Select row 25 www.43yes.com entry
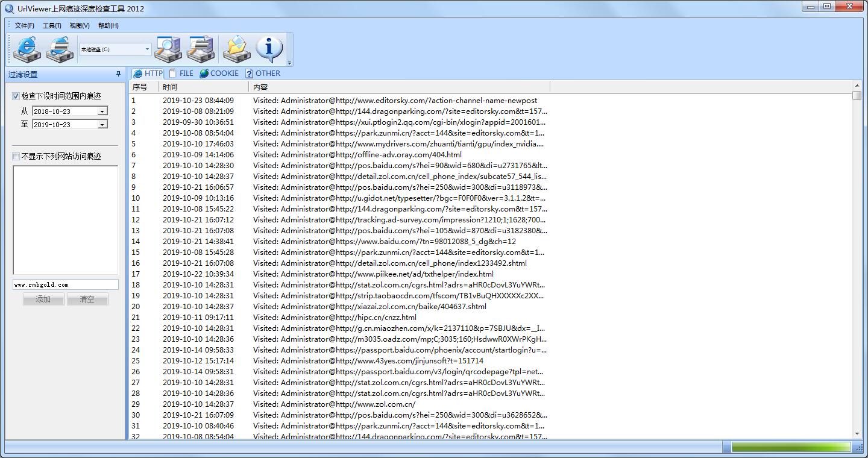Screen dimensions: 868x458 339,361
